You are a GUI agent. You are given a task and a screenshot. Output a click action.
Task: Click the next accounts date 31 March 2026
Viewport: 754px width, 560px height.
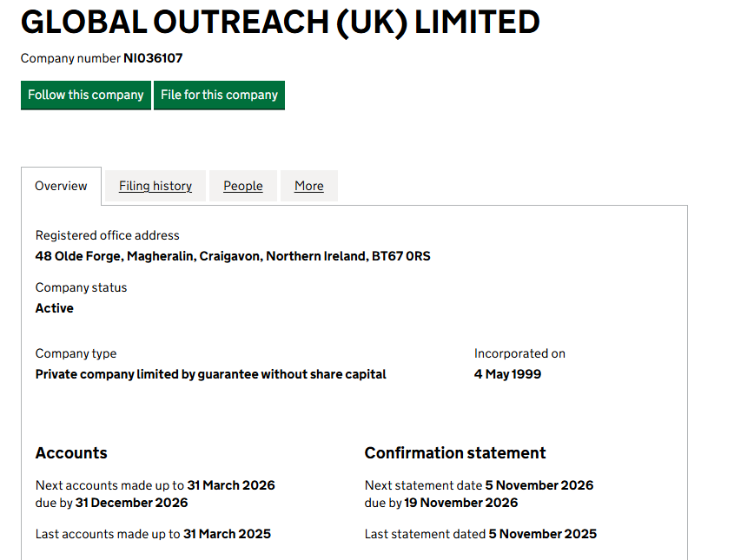click(231, 485)
